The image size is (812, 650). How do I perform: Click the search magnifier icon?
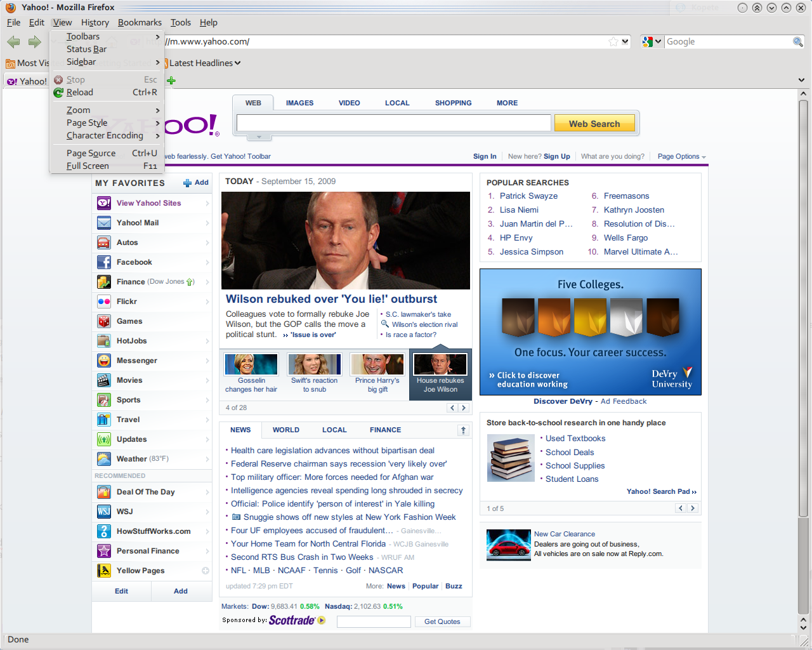click(x=797, y=42)
